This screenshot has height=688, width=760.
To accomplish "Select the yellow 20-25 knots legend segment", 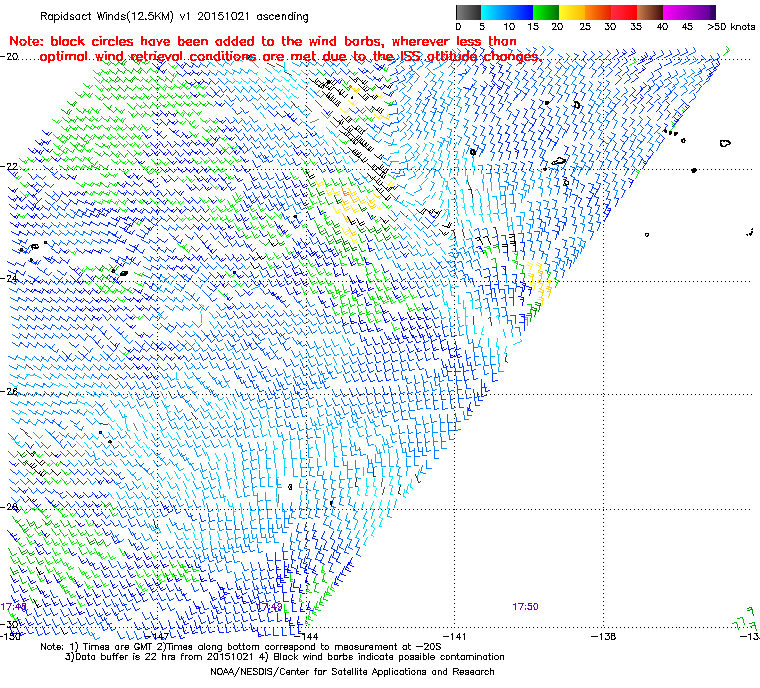I will [x=572, y=12].
